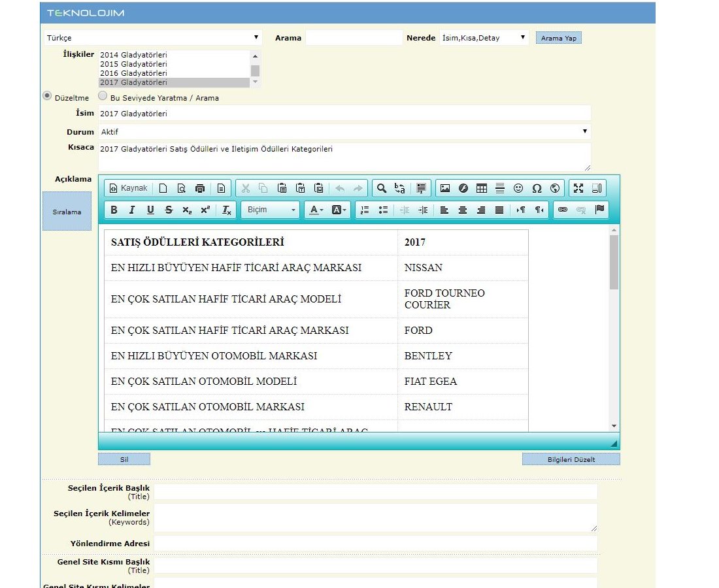Click into the İsim name field
Image resolution: width=719 pixels, height=588 pixels.
[344, 114]
